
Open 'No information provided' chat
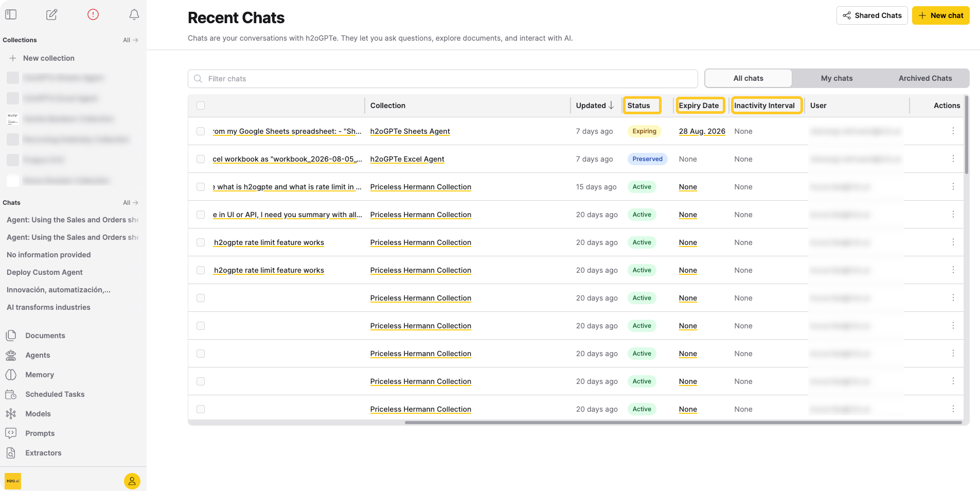point(48,255)
